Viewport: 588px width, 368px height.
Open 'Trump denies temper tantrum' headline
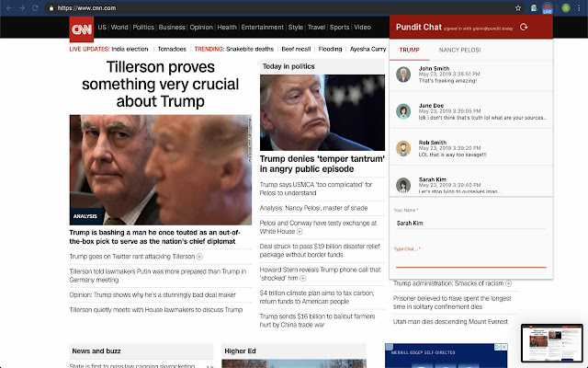click(322, 164)
